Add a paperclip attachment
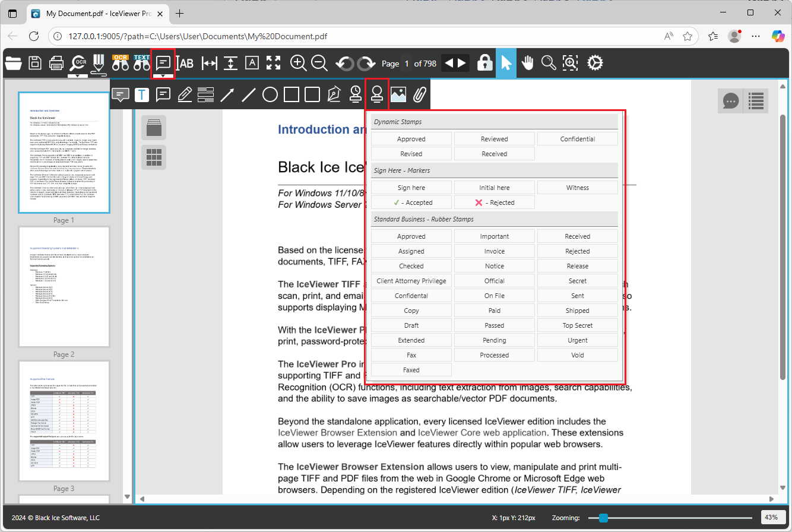Image resolution: width=792 pixels, height=532 pixels. [420, 94]
